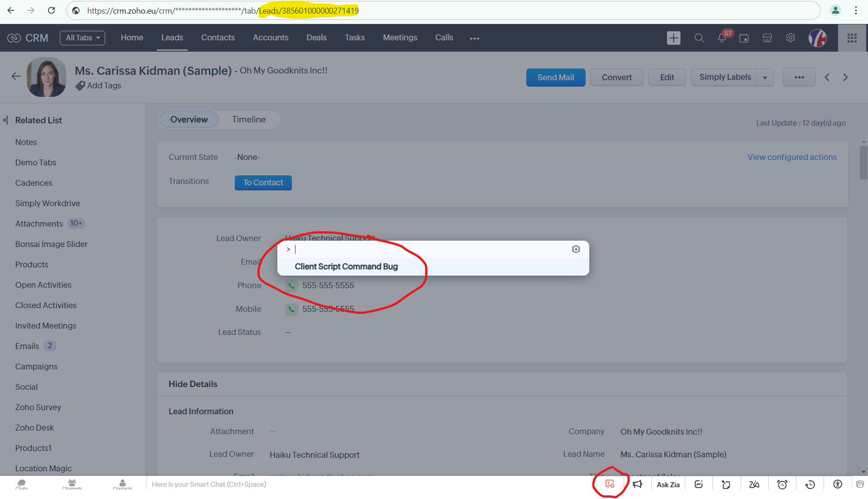Open the calendar icon in top bar
Screen dimensions: 868x499
point(744,38)
